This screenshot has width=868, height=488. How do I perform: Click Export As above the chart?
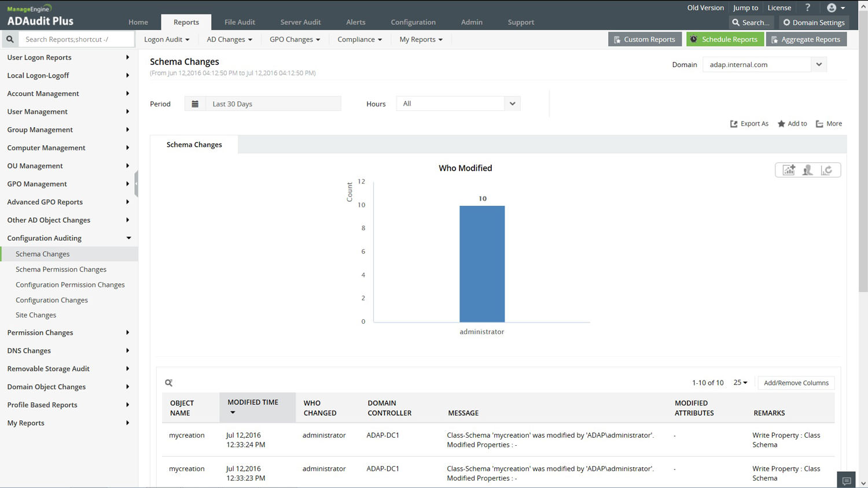749,124
